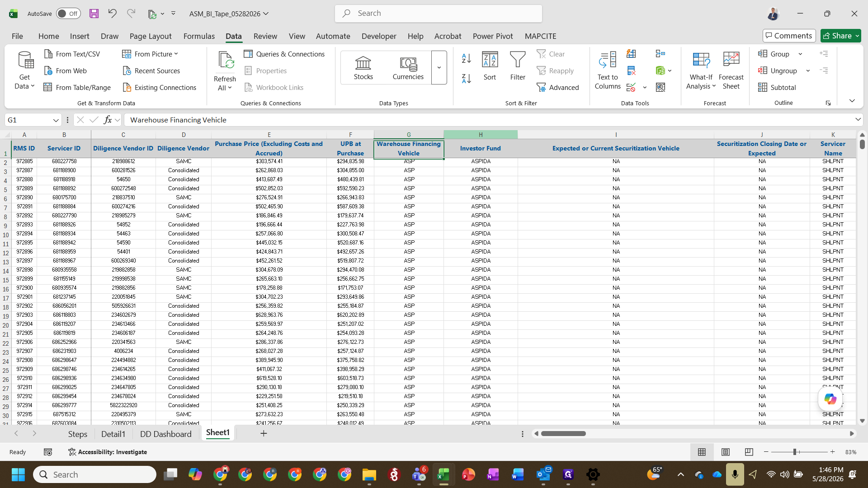The width and height of the screenshot is (868, 488).
Task: Open Get Data menu icon
Action: [25, 60]
